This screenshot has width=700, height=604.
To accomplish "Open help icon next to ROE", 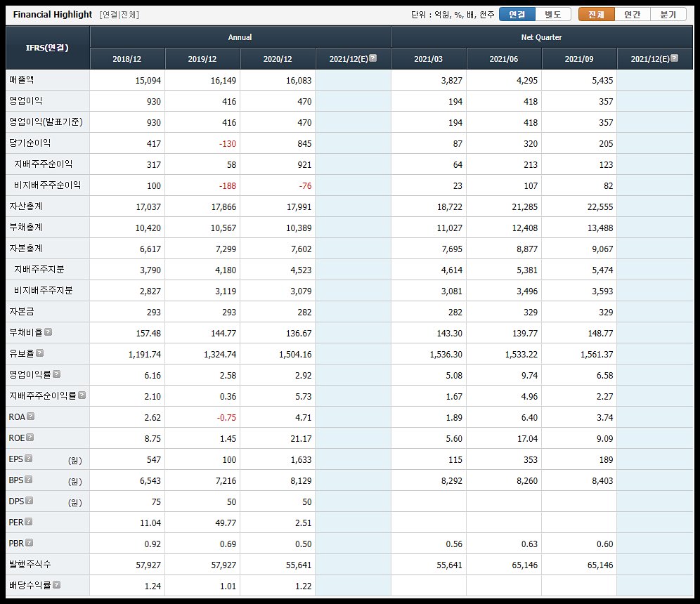I will click(x=30, y=437).
